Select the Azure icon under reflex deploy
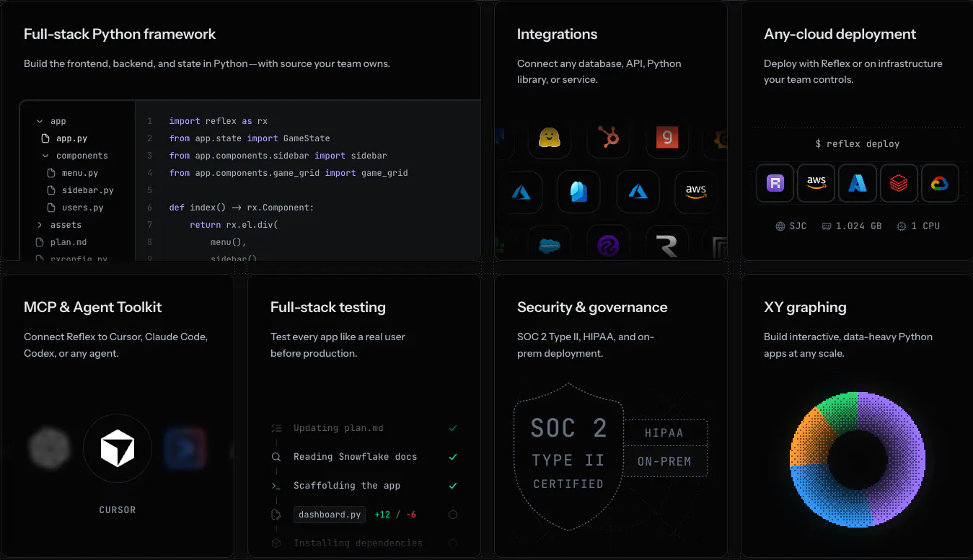The image size is (973, 560). pos(858,183)
